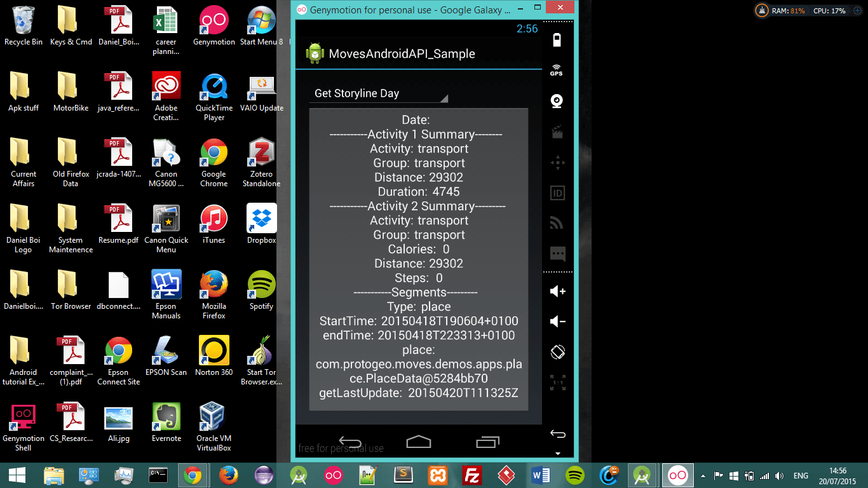Select Genymotion Shell desktop shortcut
Image resolution: width=868 pixels, height=488 pixels.
pos(24,427)
